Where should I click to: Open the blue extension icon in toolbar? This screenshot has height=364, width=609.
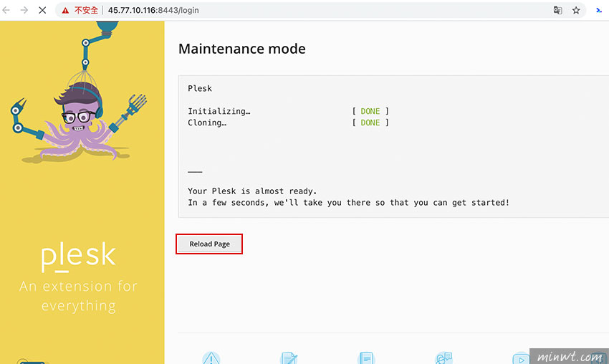[599, 11]
